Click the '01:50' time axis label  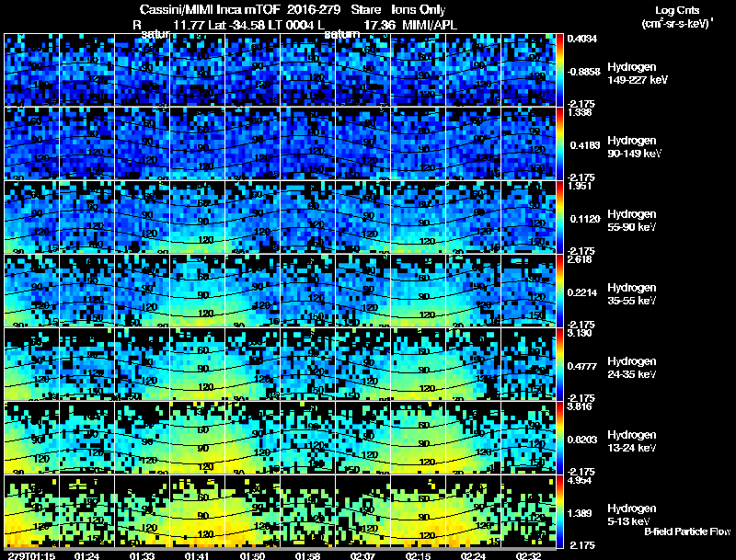[x=252, y=555]
